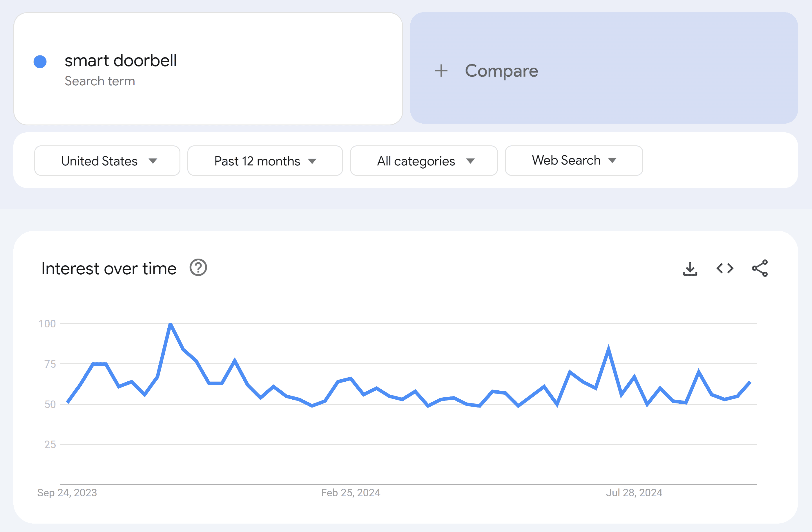
Task: Click the download CSV icon
Action: pos(690,269)
